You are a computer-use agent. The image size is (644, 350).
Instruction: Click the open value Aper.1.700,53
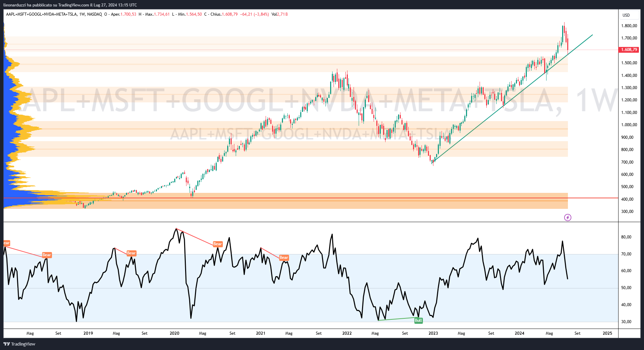[x=124, y=14]
